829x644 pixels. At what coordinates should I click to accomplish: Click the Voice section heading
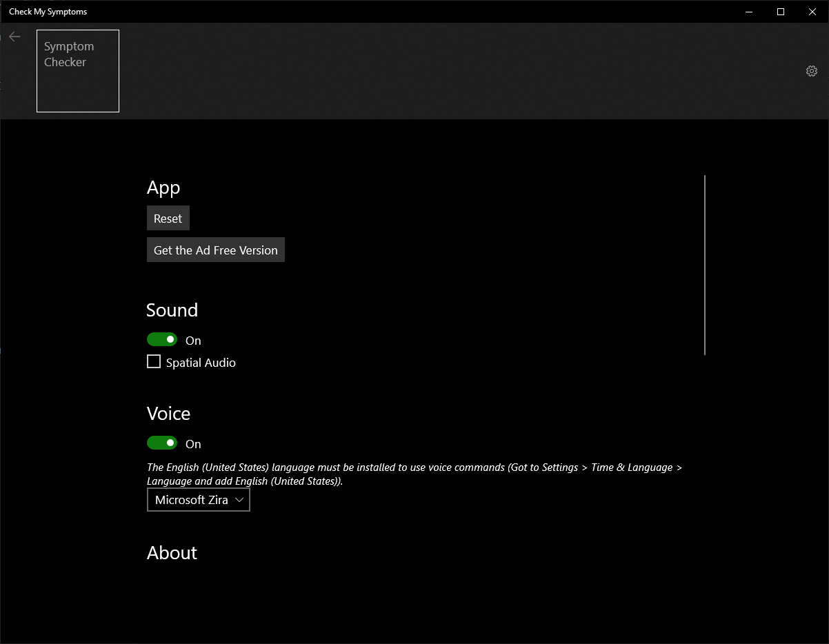168,414
